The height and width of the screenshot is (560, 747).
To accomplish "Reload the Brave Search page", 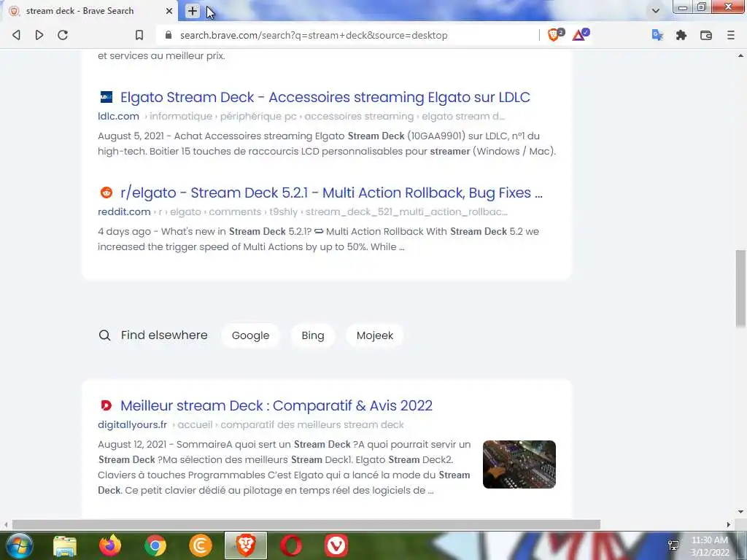I will pos(63,35).
